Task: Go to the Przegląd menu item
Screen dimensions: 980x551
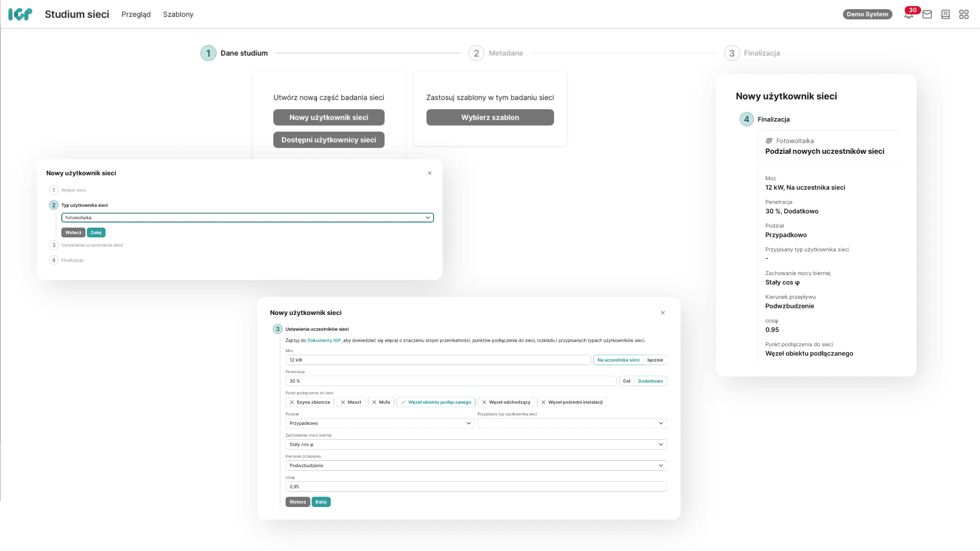Action: point(136,15)
